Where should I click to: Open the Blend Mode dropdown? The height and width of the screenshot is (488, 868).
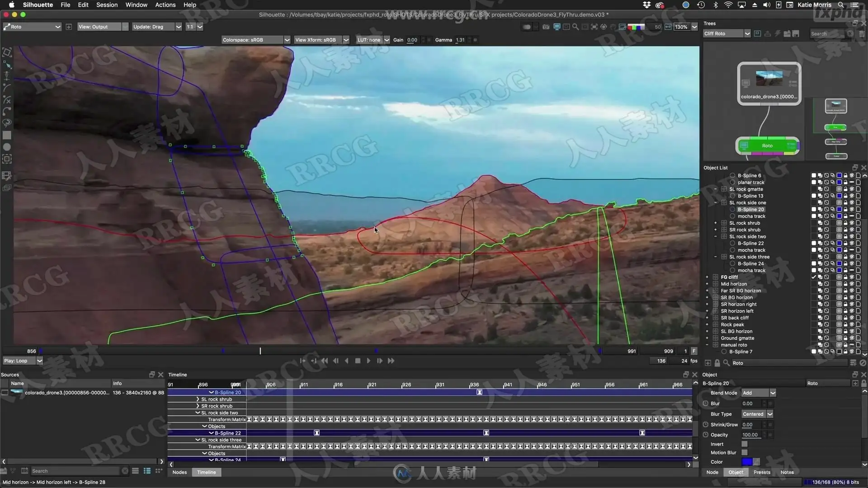click(x=759, y=393)
